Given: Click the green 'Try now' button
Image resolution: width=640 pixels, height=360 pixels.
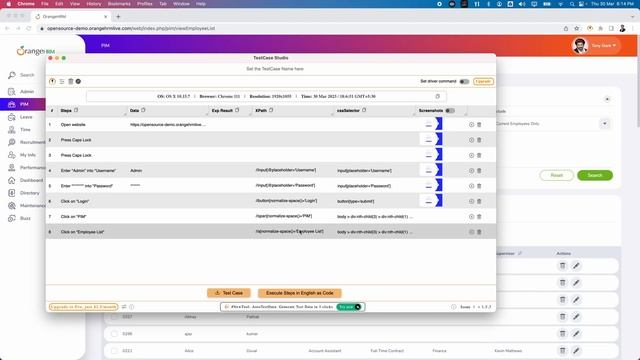Looking at the screenshot, I should click(349, 307).
